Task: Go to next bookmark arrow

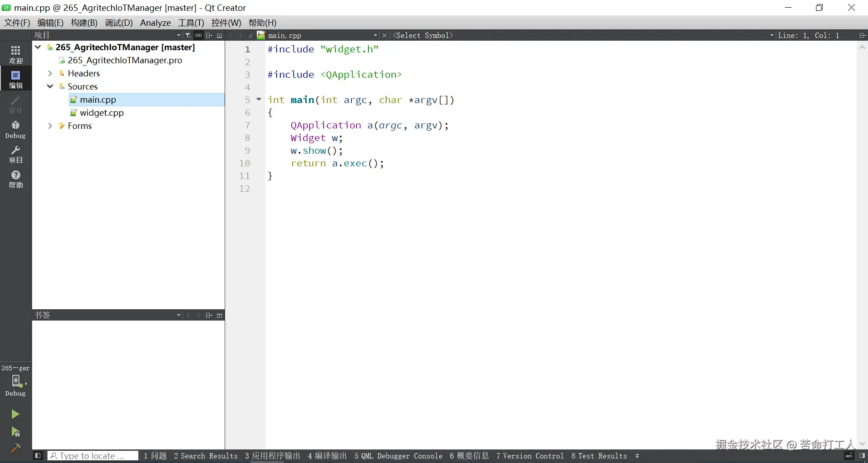Action: tap(198, 315)
